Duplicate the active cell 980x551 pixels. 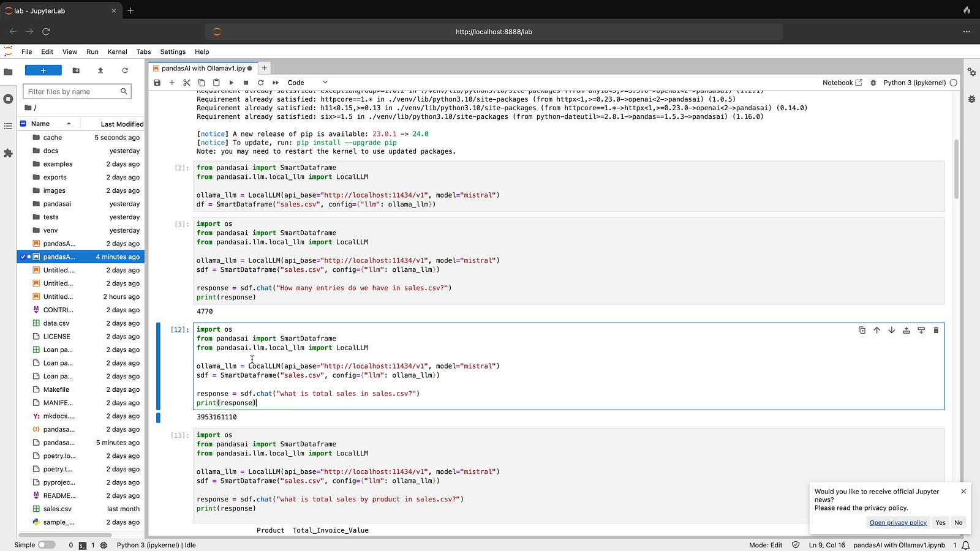(862, 331)
